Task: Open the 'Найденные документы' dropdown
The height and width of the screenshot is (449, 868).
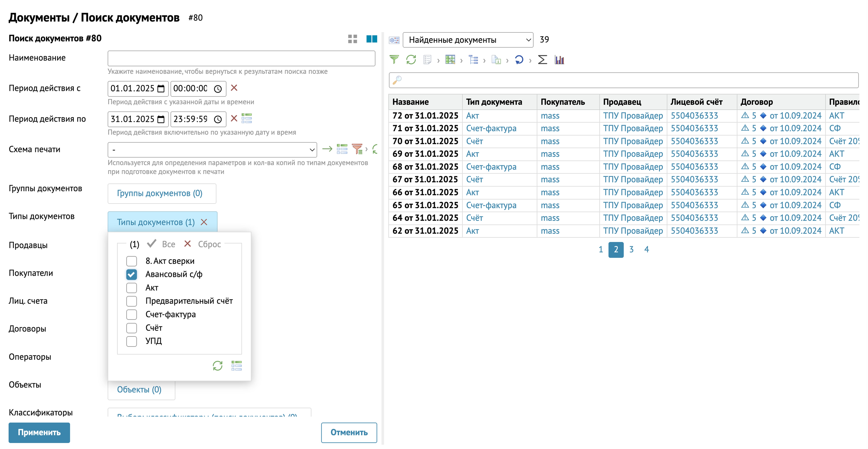Action: click(468, 40)
